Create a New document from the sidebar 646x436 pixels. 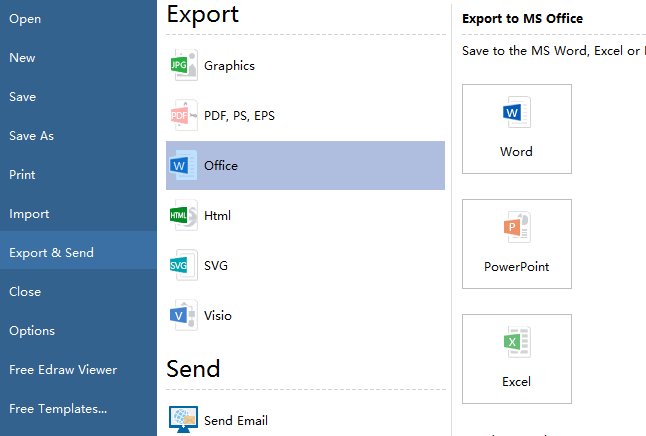tap(22, 58)
